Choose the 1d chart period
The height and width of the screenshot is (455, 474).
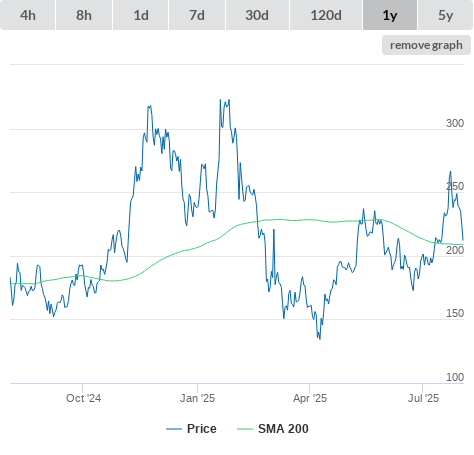click(x=141, y=15)
